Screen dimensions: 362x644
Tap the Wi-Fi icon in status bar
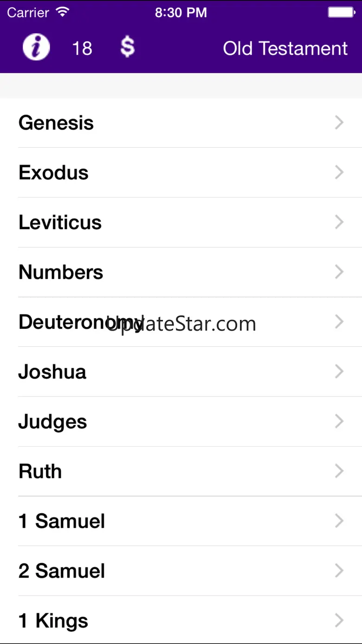click(62, 13)
